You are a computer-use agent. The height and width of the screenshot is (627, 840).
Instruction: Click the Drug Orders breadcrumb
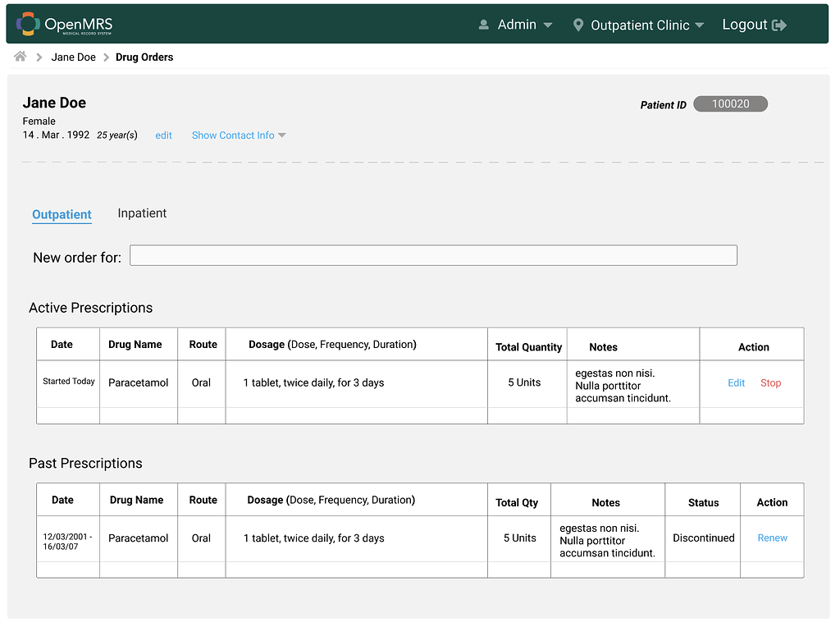click(144, 57)
